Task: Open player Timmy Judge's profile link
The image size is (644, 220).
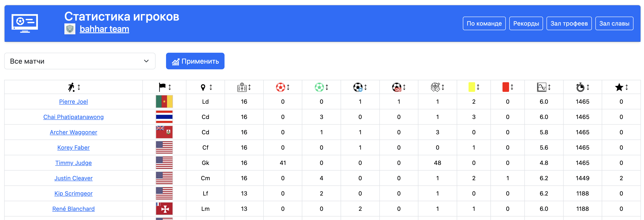Action: coord(74,163)
